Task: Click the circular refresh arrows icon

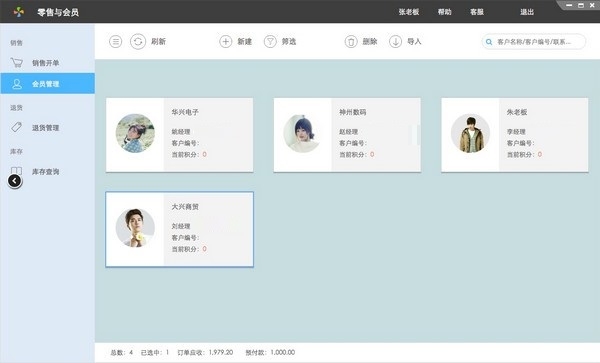Action: coord(138,41)
